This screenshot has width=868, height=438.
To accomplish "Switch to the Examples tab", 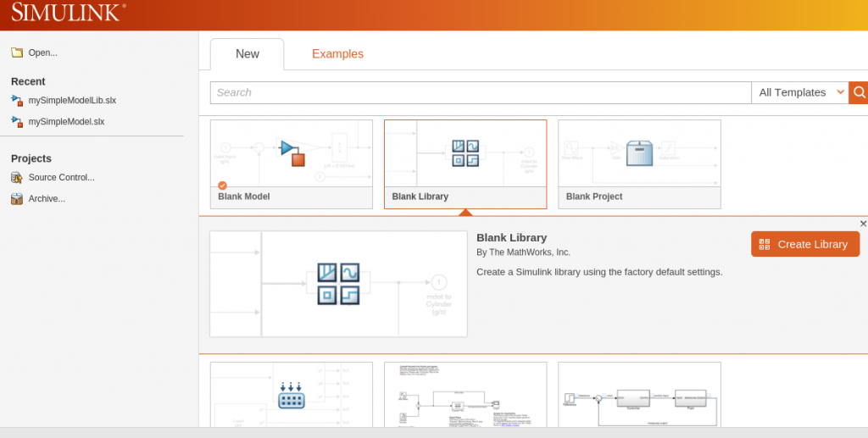I will point(337,54).
